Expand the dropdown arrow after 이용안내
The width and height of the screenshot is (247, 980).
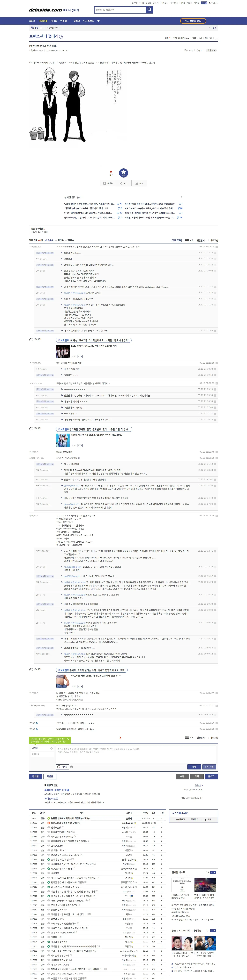tap(217, 38)
